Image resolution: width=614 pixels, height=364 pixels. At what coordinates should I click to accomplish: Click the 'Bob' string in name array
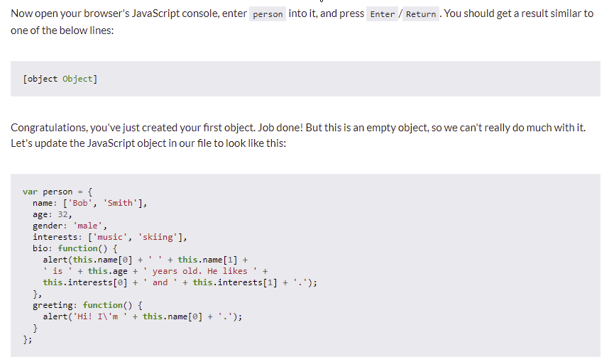[80, 203]
